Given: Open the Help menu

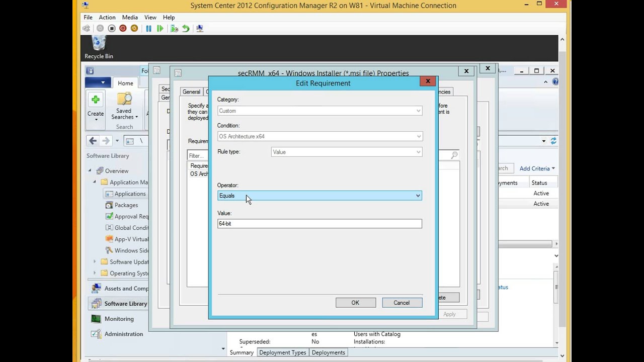Looking at the screenshot, I should point(169,17).
